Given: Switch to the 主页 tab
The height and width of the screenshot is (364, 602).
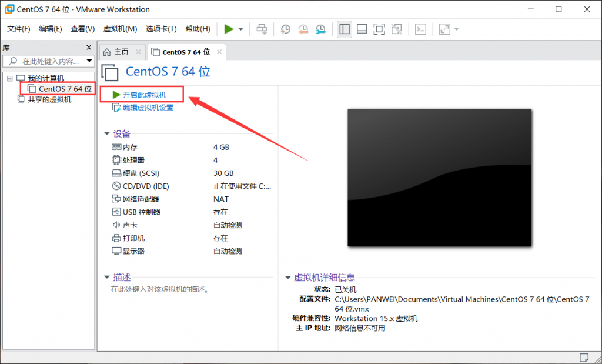Looking at the screenshot, I should pos(122,52).
